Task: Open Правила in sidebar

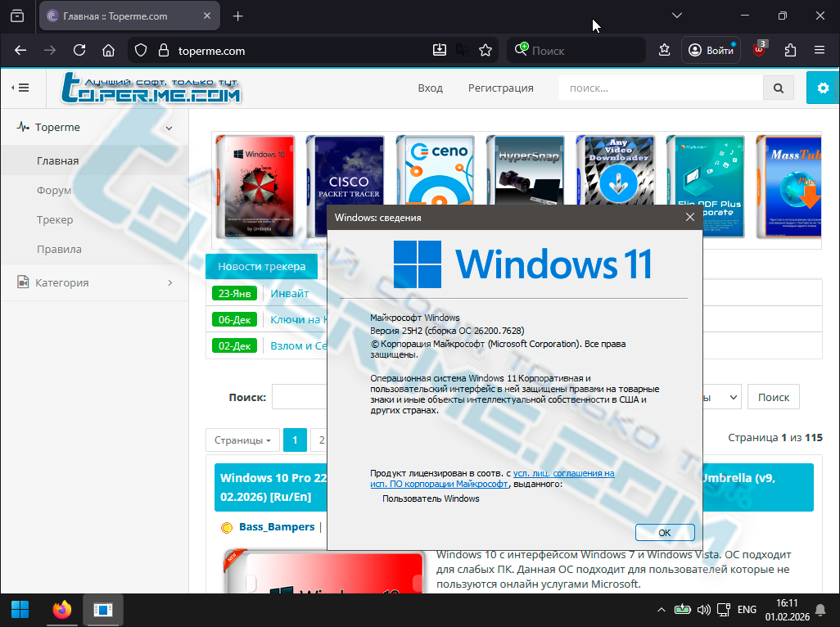Action: point(59,249)
